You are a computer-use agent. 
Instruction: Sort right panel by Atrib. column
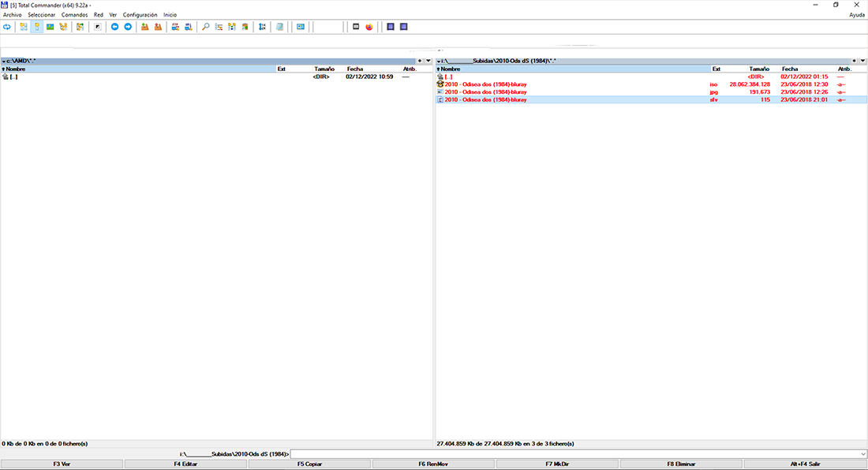(845, 69)
